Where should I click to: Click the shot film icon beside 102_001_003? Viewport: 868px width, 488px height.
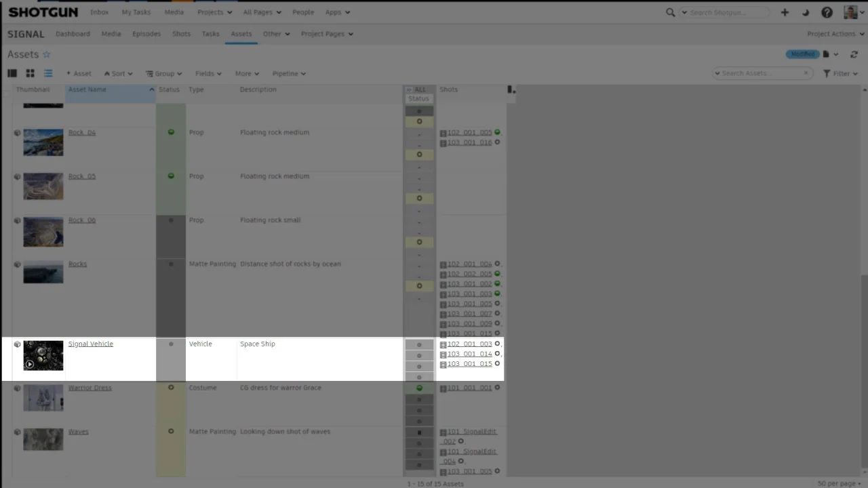pos(443,344)
